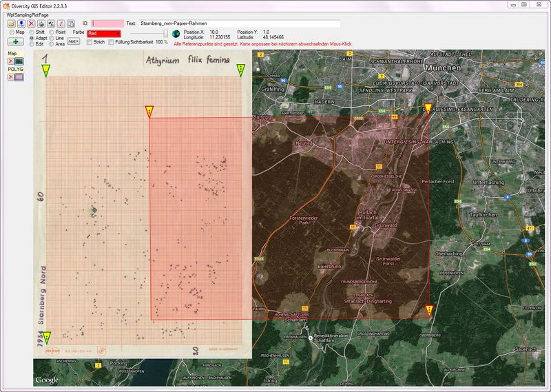Click the green dotted marker at paper's top-right corner
Viewport: 551px width, 392px height.
point(240,70)
